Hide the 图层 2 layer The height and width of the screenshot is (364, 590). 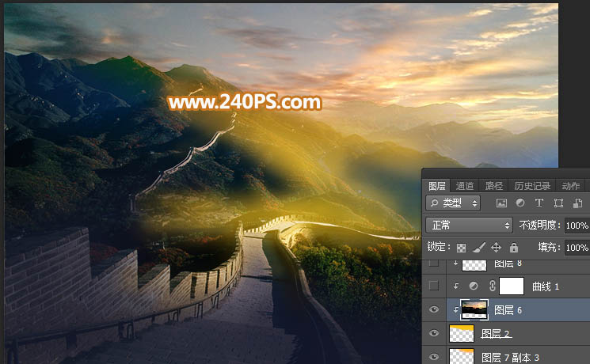[433, 333]
